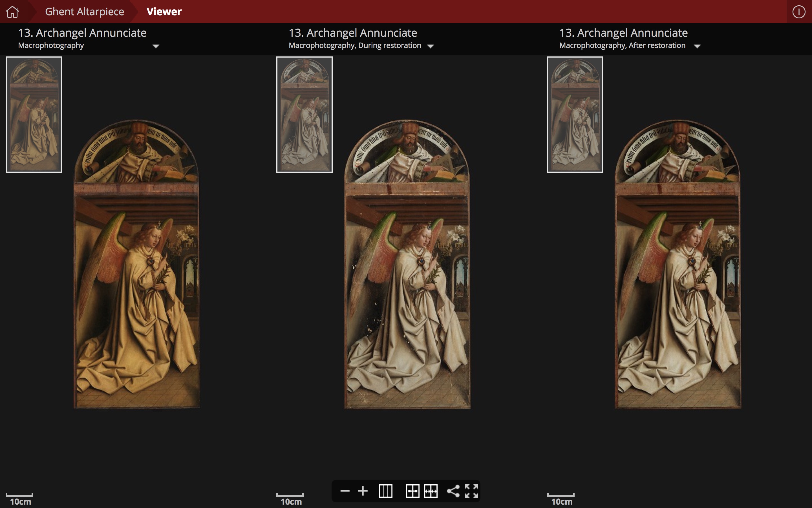
Task: Click the right panel title 13. Archangel Annunciate
Action: (623, 32)
